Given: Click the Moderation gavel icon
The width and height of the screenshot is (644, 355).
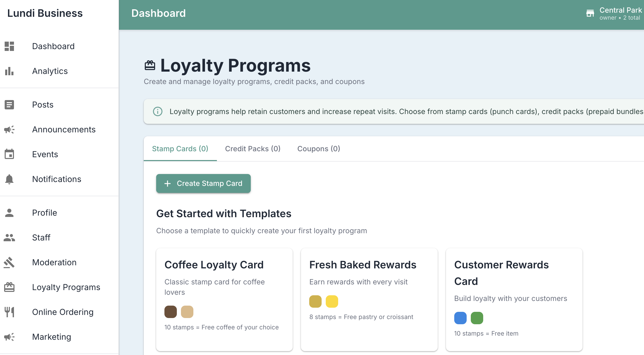Looking at the screenshot, I should (x=9, y=262).
